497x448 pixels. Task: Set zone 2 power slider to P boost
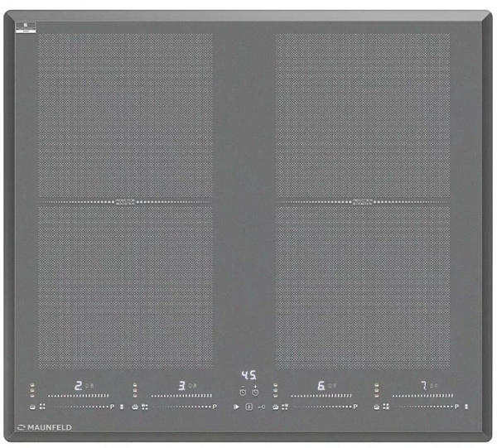[112, 407]
